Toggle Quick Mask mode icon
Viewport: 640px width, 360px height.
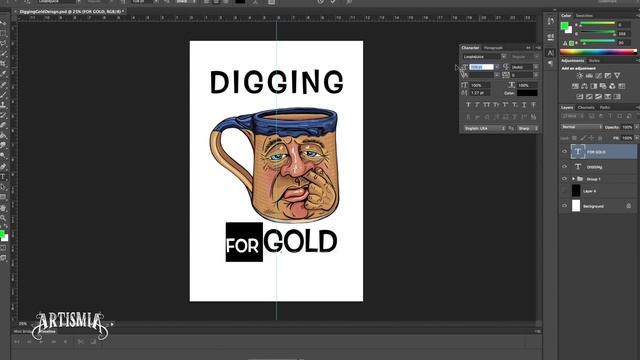(x=3, y=248)
